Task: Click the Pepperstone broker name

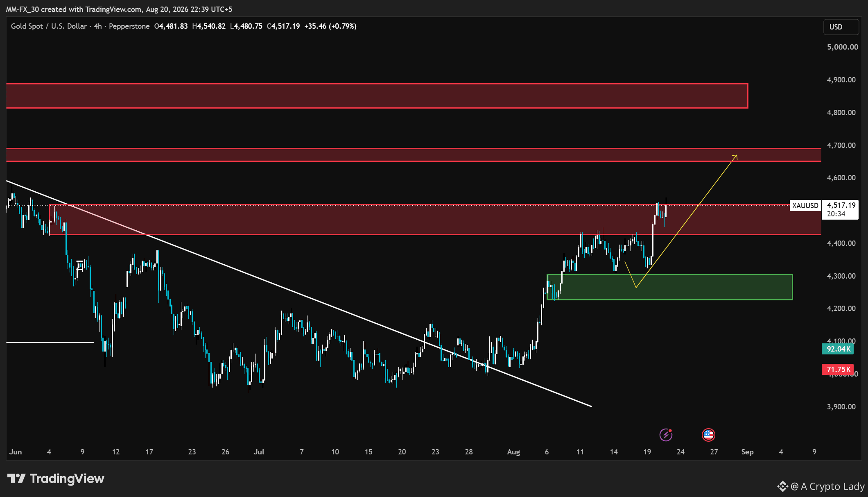Action: point(129,26)
